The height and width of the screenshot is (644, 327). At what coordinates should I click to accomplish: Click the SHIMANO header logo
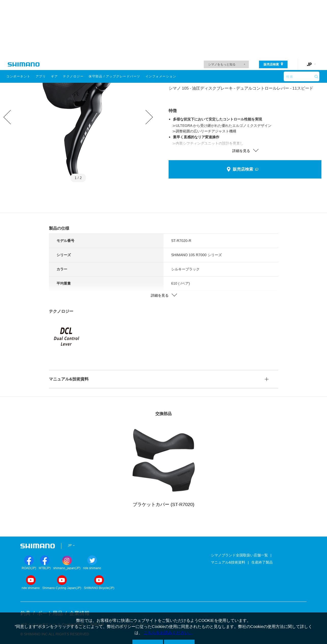pyautogui.click(x=24, y=64)
